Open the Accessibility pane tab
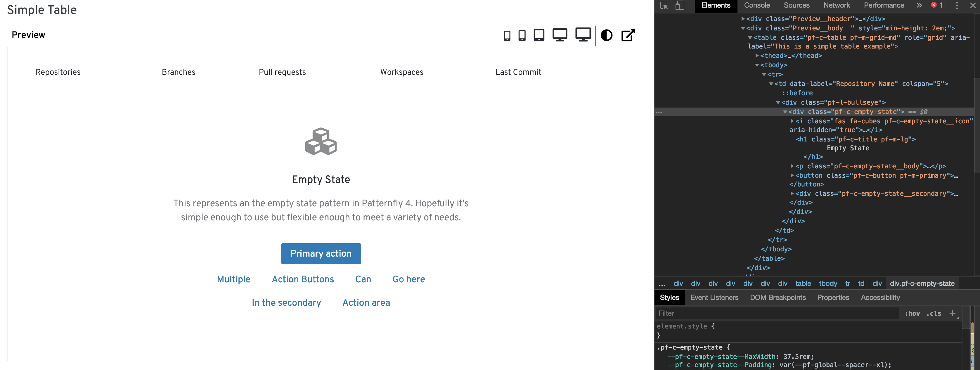The image size is (980, 370). point(880,297)
